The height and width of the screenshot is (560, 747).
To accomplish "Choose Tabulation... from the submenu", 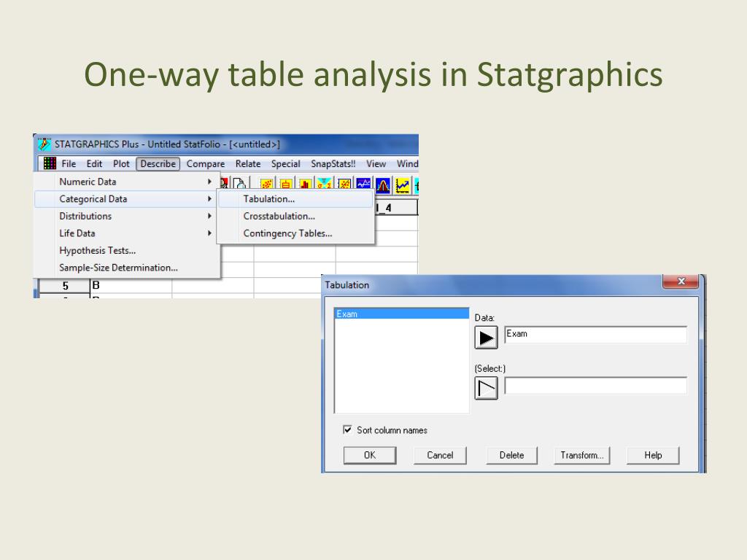I will 295,199.
